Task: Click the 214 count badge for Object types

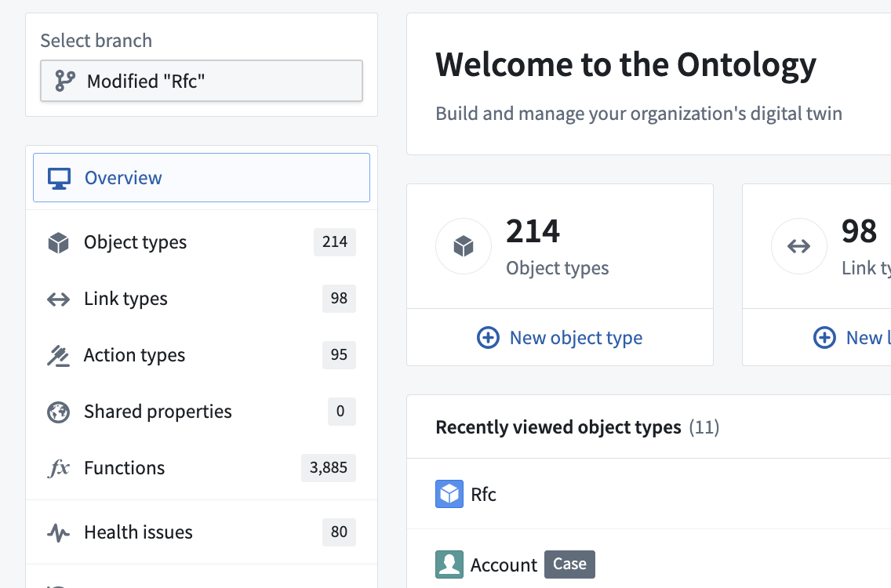Action: pos(335,242)
